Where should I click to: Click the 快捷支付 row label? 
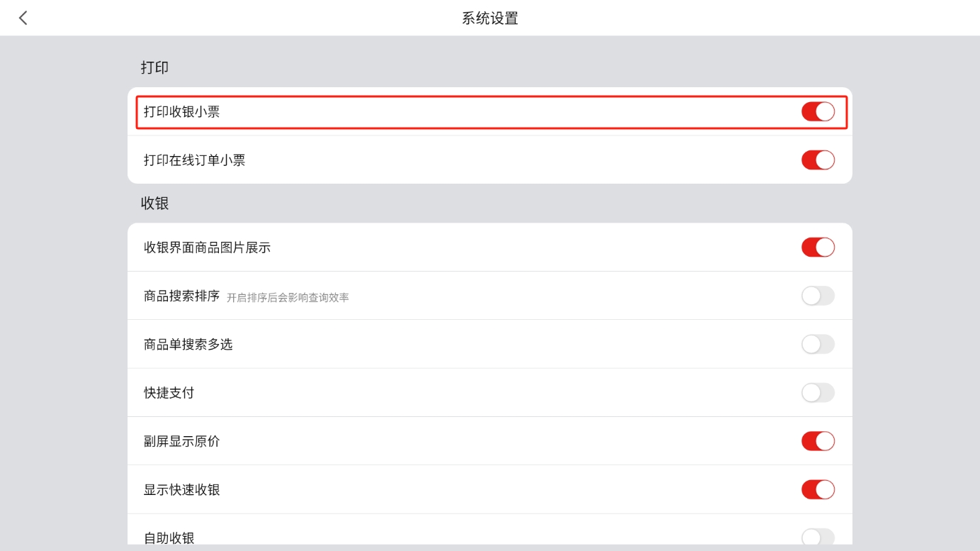point(169,393)
